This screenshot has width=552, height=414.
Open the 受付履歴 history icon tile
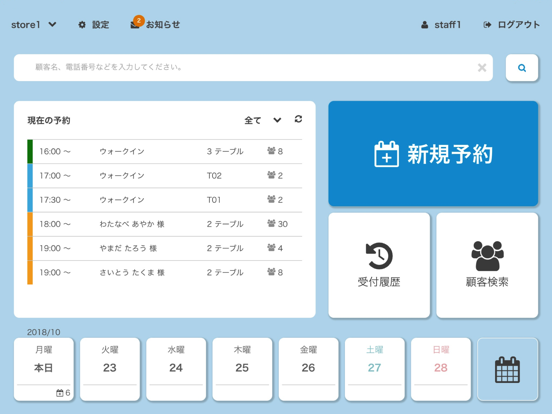coord(379,265)
